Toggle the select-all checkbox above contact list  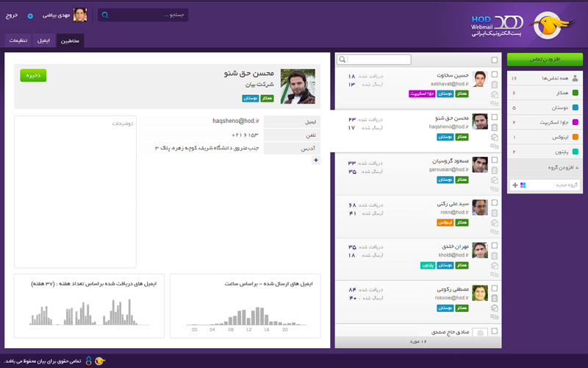(x=494, y=60)
